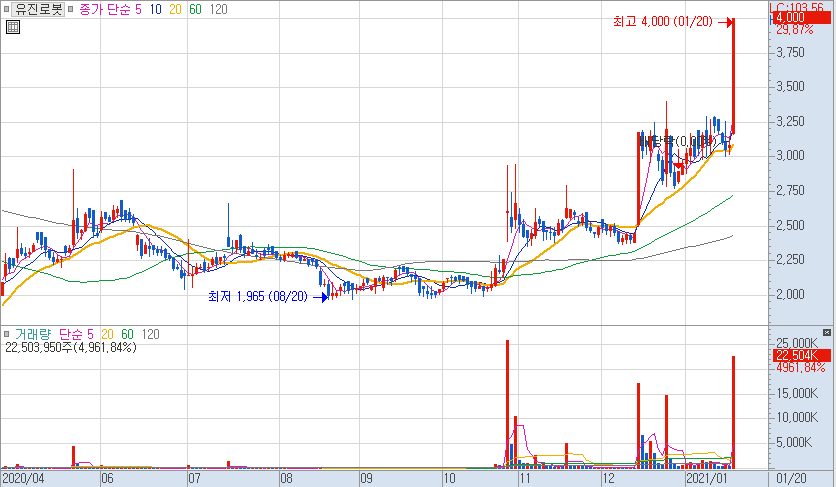
Task: Click the 09 month label on date axis
Action: (x=366, y=478)
